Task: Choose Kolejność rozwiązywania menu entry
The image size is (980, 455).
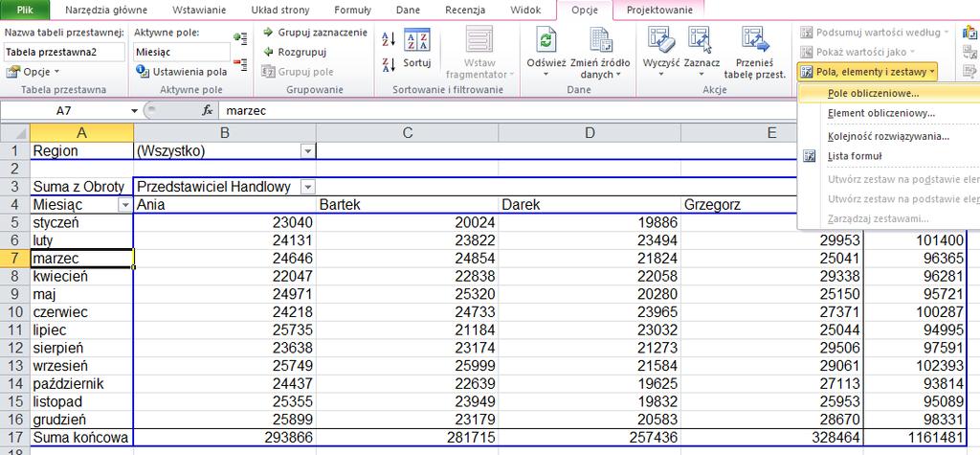Action: tap(889, 136)
